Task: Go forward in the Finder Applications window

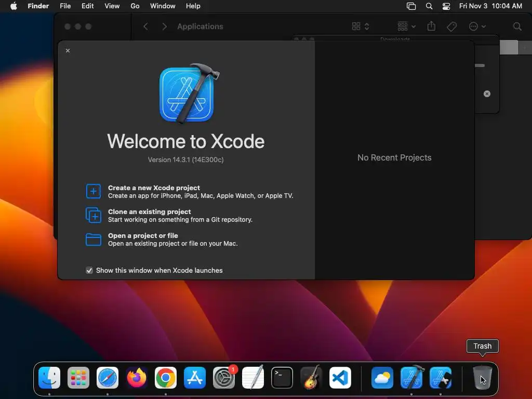Action: (165, 26)
